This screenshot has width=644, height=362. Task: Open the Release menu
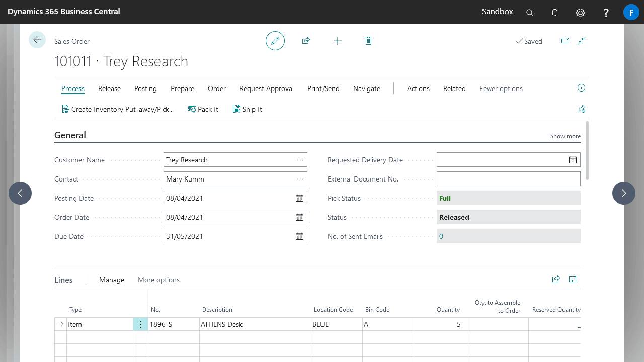tap(109, 88)
